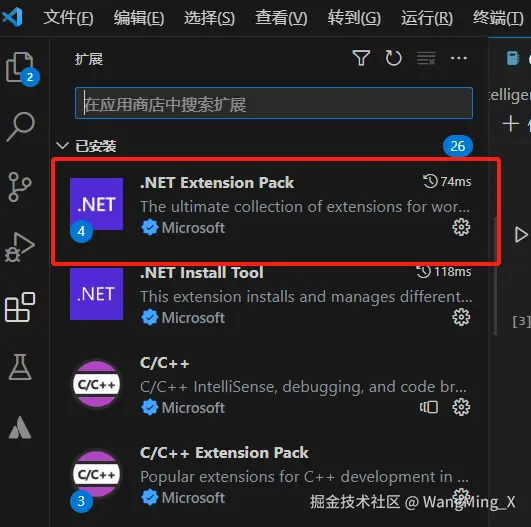Click the extension marketplace search box
Screen dimensions: 531x527
274,103
